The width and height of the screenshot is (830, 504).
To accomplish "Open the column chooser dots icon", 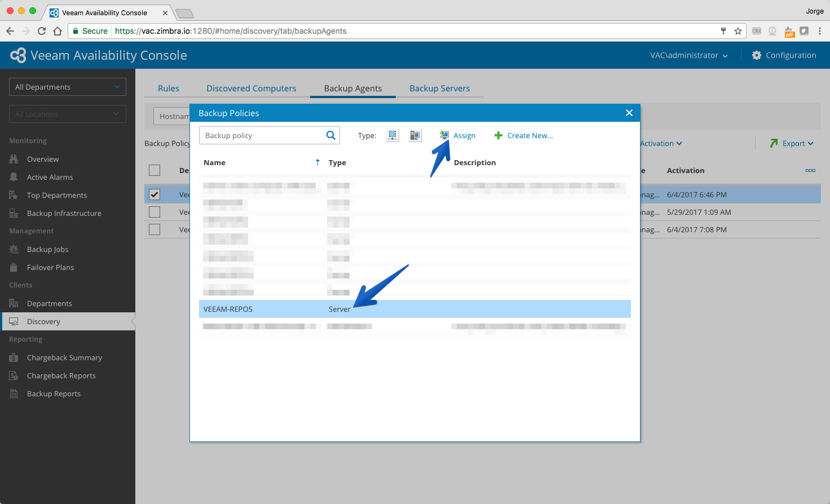I will 810,170.
